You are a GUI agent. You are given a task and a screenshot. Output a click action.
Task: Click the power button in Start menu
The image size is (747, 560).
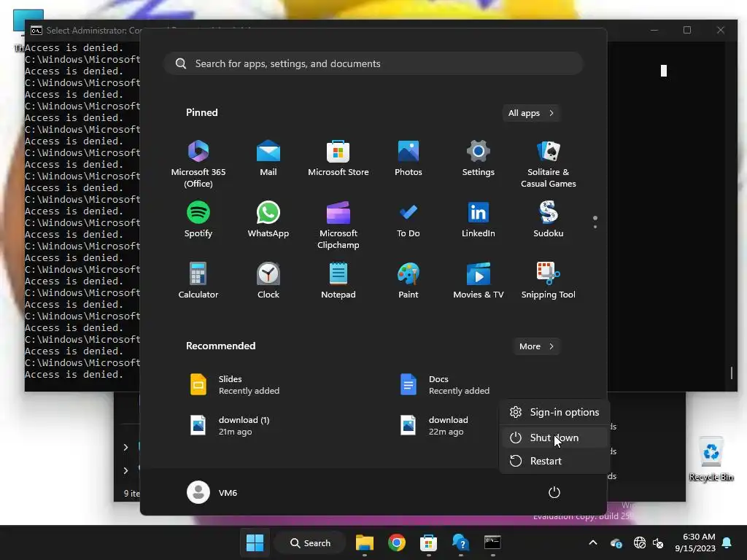point(554,492)
